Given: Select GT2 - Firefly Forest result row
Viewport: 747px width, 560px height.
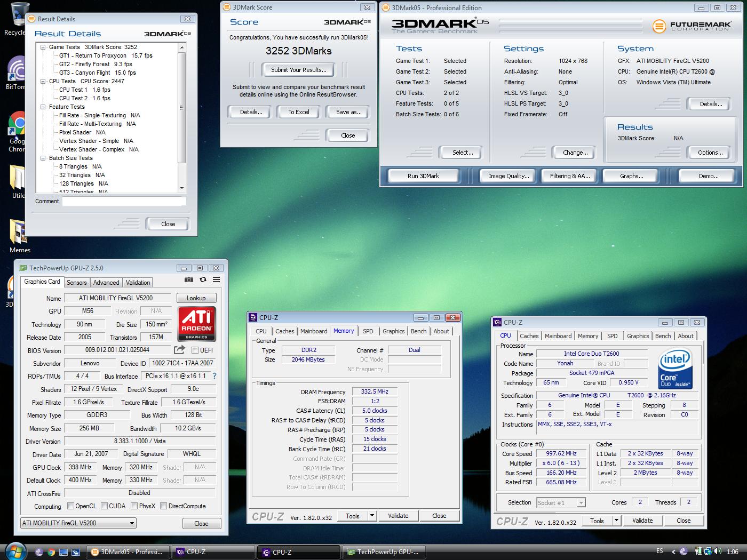Looking at the screenshot, I should [96, 64].
